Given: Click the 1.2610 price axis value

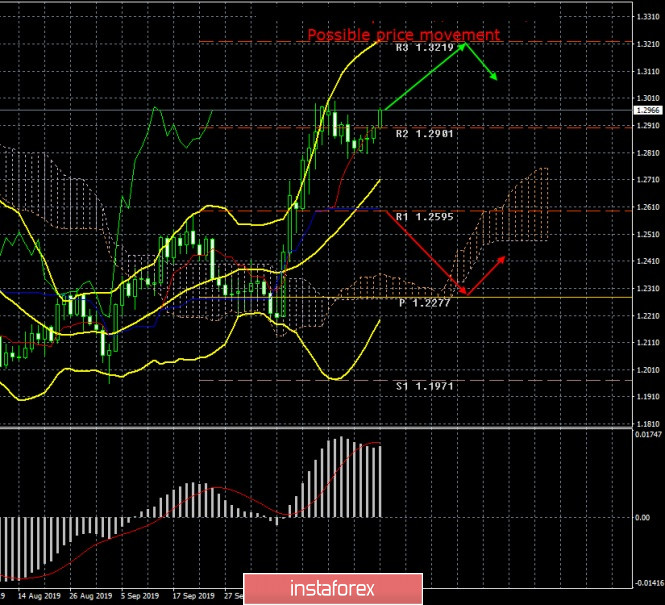Looking at the screenshot, I should coord(648,207).
